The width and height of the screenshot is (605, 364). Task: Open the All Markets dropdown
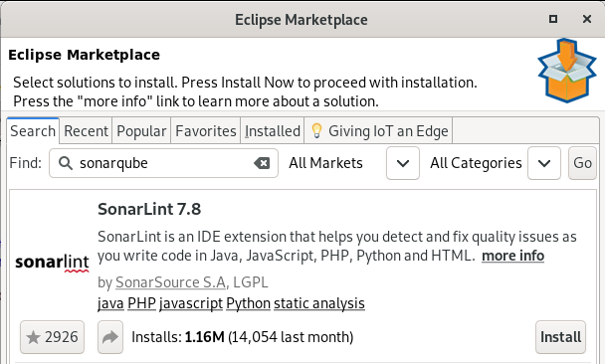pos(403,163)
